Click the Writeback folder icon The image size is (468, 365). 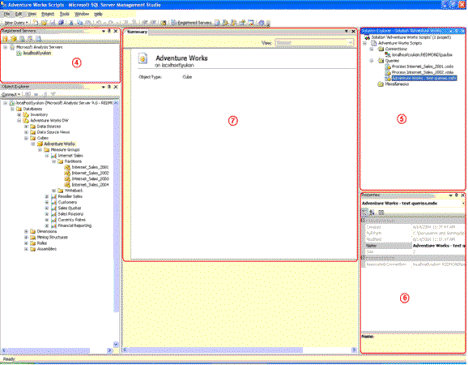(x=60, y=190)
